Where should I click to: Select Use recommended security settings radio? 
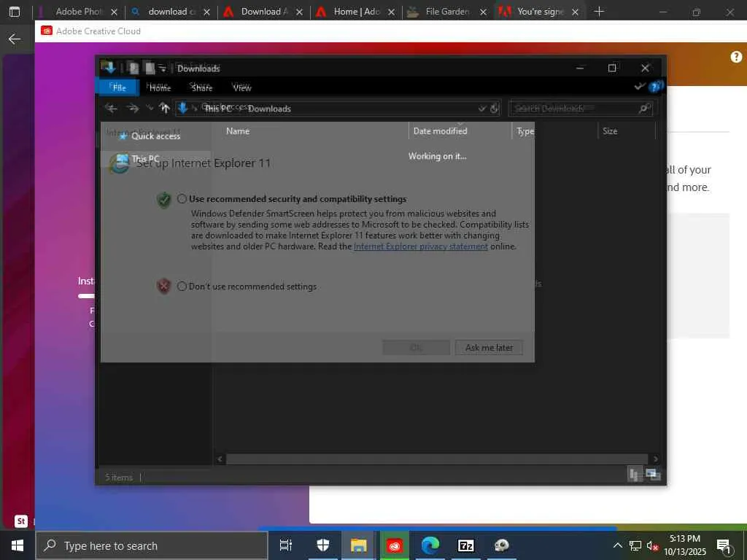(x=182, y=198)
